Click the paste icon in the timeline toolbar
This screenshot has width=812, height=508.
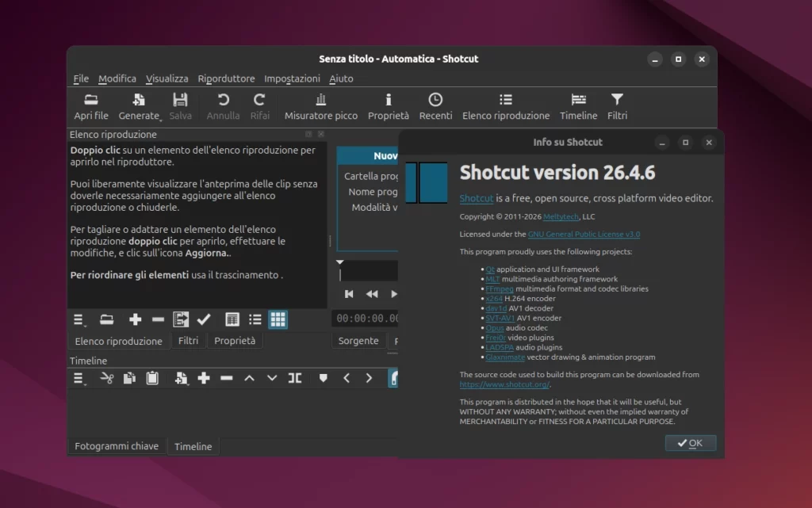click(x=153, y=378)
